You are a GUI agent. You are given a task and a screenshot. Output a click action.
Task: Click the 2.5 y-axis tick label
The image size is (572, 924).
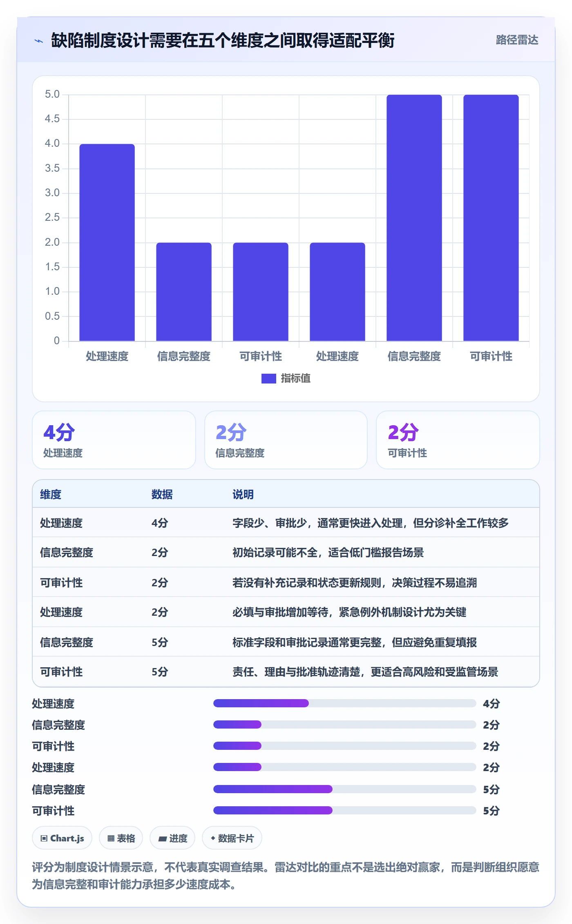pos(52,218)
